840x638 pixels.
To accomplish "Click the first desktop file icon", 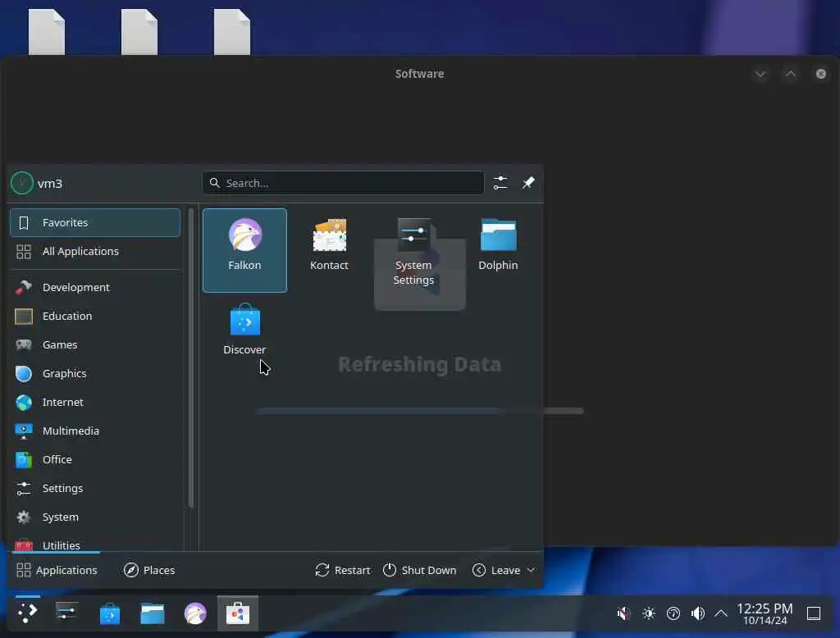I will pos(47,32).
